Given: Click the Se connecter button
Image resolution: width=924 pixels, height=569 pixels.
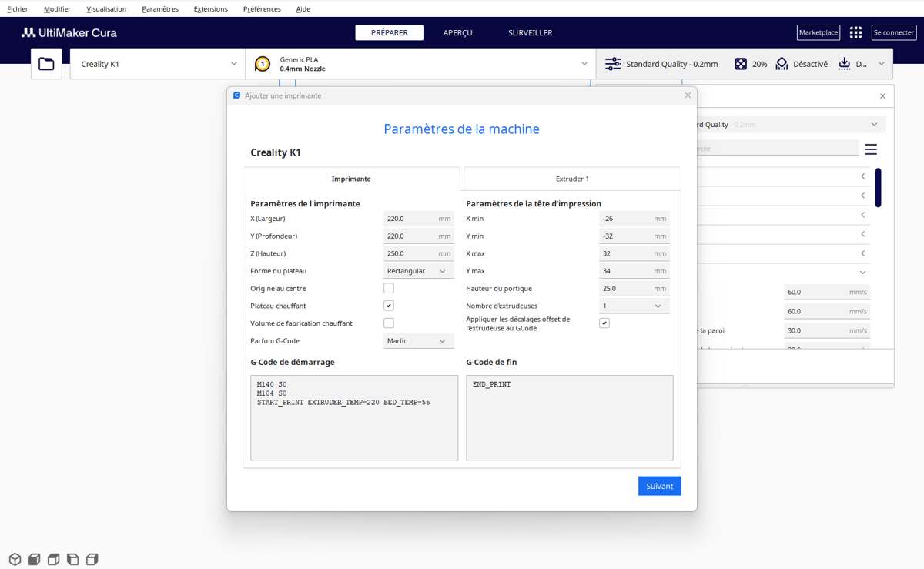Looking at the screenshot, I should [x=894, y=32].
